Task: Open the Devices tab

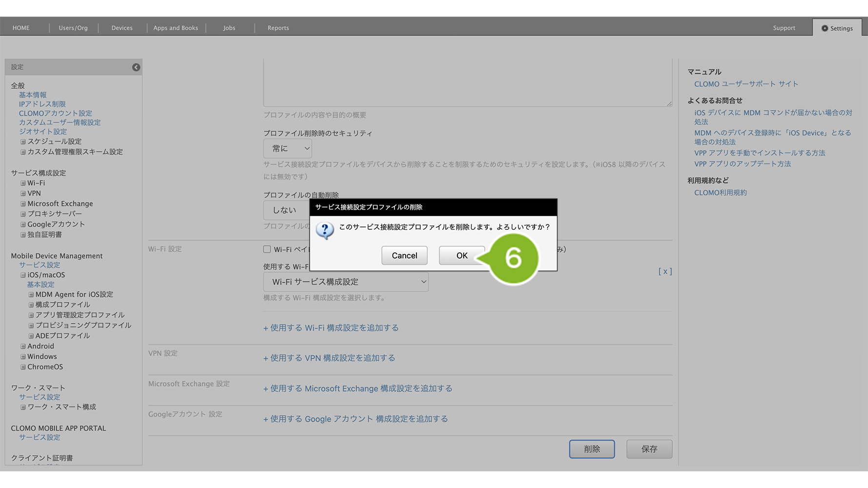Action: coord(122,28)
